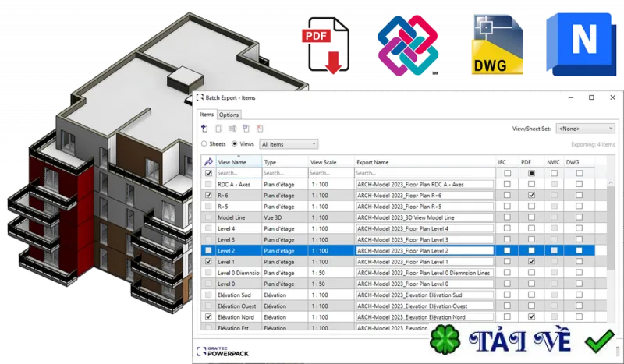624x364 pixels.
Task: Toggle PDF header checkbox for all rows
Action: [x=531, y=173]
